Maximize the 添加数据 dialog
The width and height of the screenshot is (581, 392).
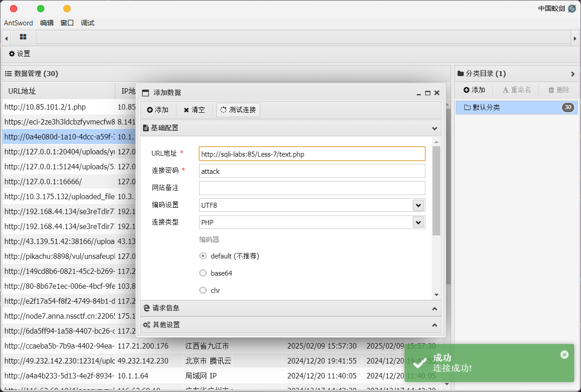(428, 93)
